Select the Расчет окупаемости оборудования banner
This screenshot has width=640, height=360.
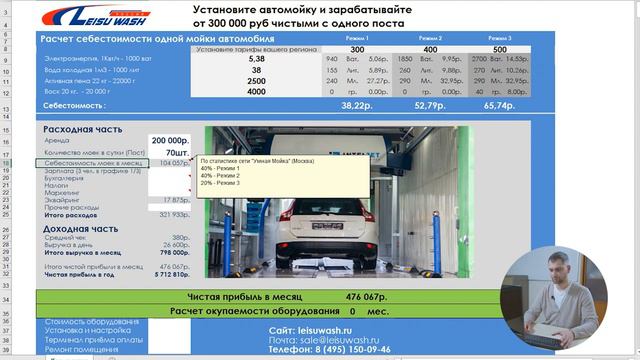pos(269,311)
